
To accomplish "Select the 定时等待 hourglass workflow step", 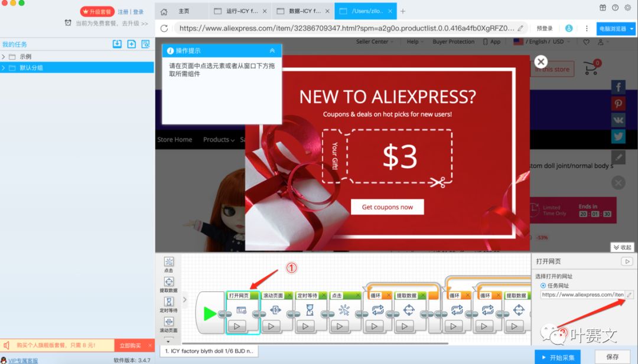I will [x=310, y=310].
